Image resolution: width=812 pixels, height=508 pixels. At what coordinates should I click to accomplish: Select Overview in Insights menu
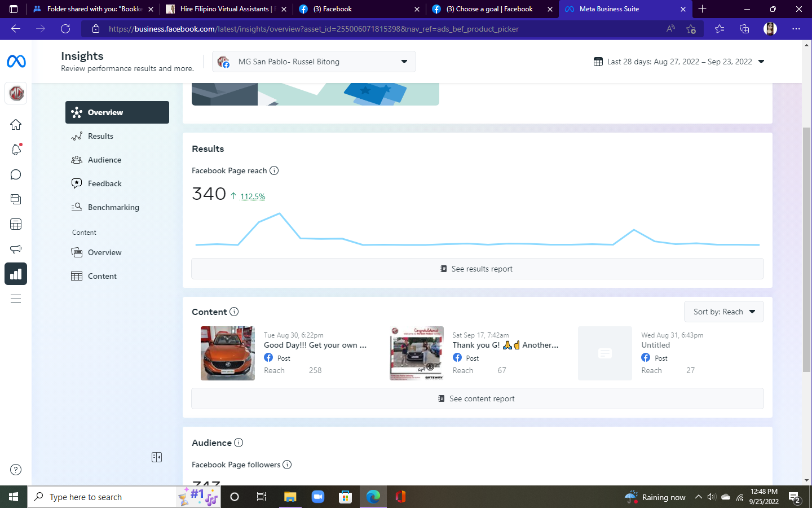(x=117, y=112)
